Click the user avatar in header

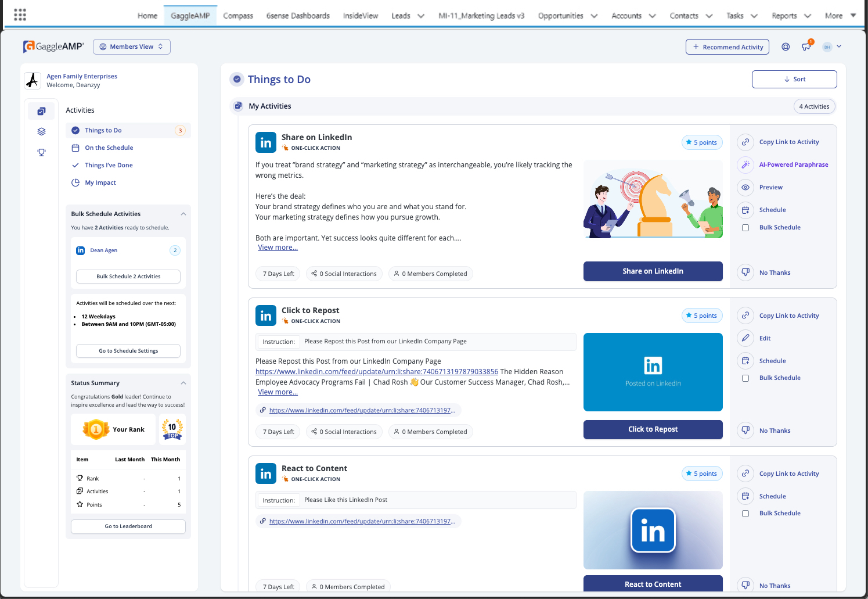[827, 47]
